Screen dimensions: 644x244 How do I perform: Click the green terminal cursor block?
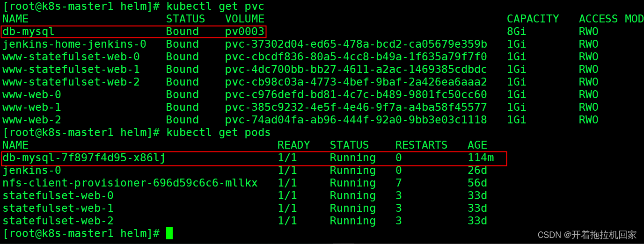click(169, 233)
